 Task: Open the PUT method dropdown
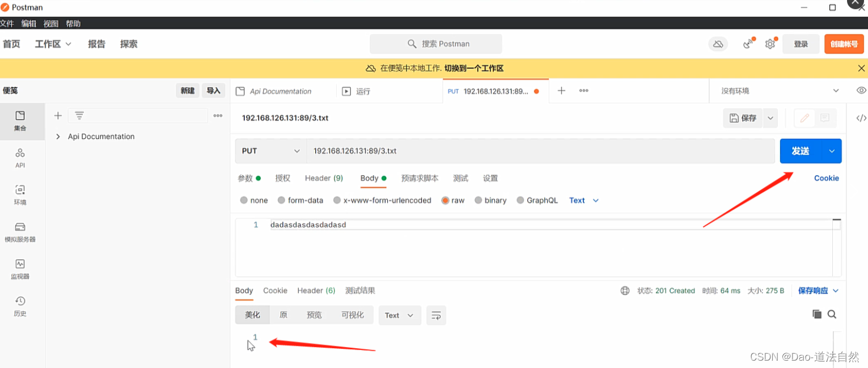[271, 151]
